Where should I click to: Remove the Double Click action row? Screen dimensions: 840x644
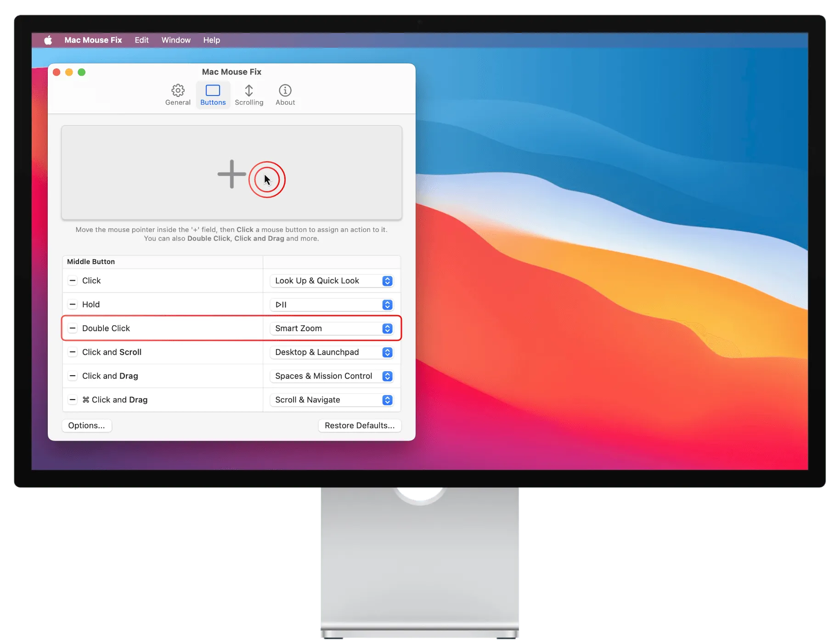(73, 328)
